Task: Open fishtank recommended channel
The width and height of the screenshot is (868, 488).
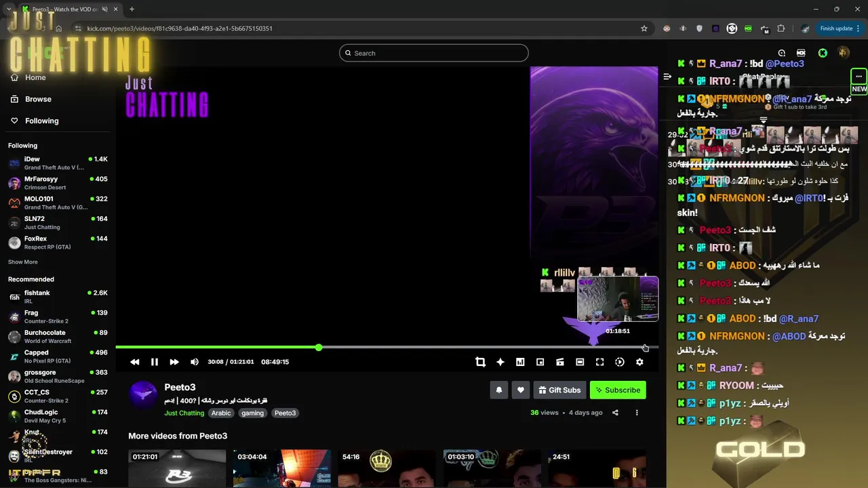Action: pyautogui.click(x=58, y=297)
